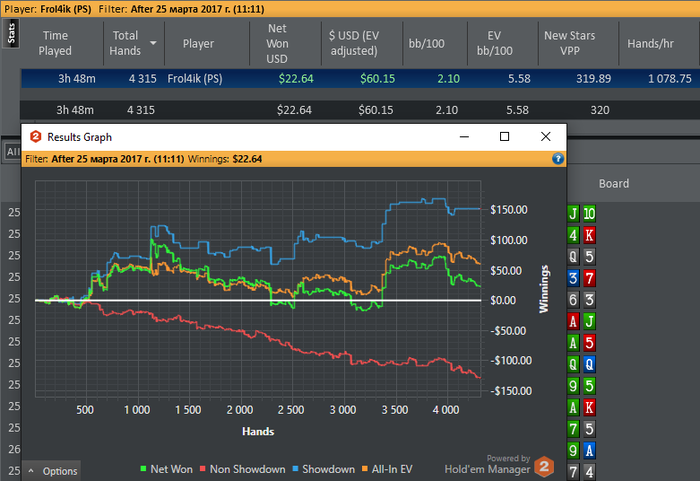
Task: Sort by $ USD (EV adjusted) column
Action: (354, 43)
